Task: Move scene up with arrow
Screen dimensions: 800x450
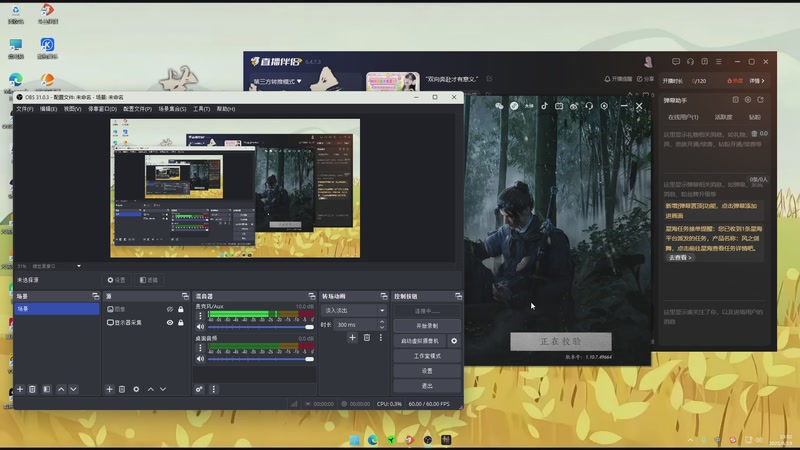Action: (61, 389)
